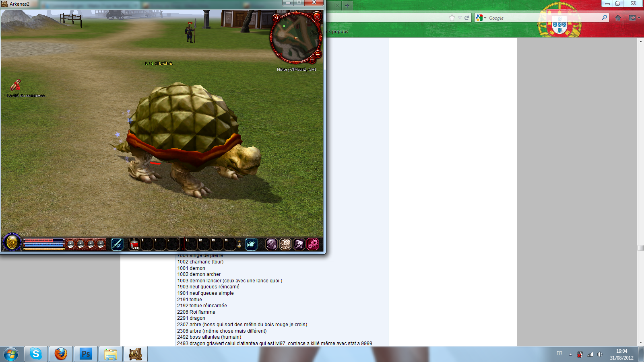Click scrollbar up arrow in Firefox
This screenshot has width=644, height=362.
click(x=641, y=41)
